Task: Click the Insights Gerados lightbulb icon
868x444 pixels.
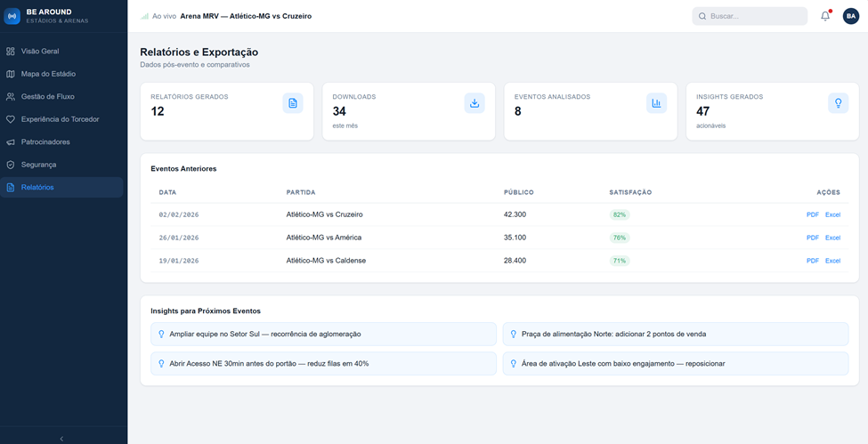Action: [838, 103]
